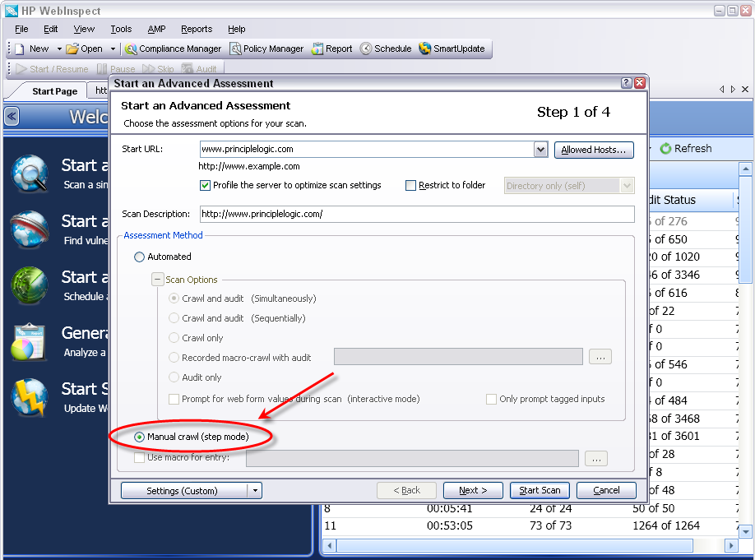Browse for entry macro file
The height and width of the screenshot is (560, 755).
[x=596, y=458]
